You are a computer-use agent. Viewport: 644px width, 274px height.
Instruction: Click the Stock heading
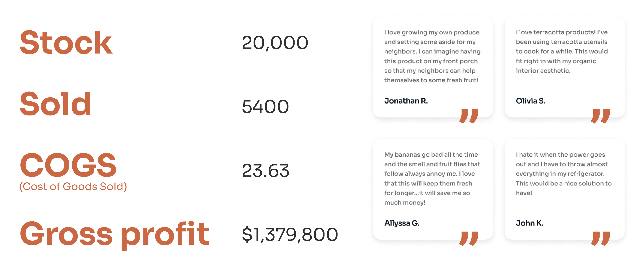66,42
